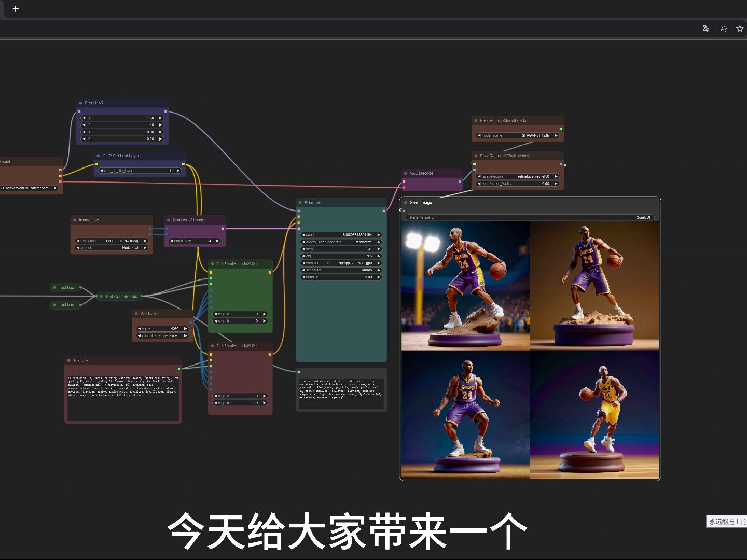Collapse the Save Image node title dot
Image resolution: width=747 pixels, height=560 pixels.
406,202
